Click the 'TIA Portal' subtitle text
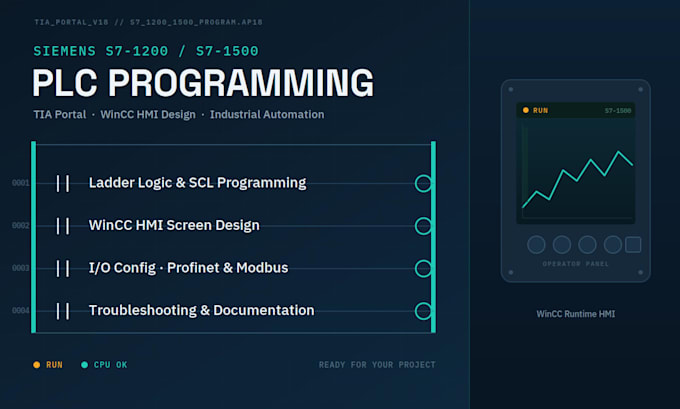Screen dimensions: 680x409 click(x=59, y=115)
